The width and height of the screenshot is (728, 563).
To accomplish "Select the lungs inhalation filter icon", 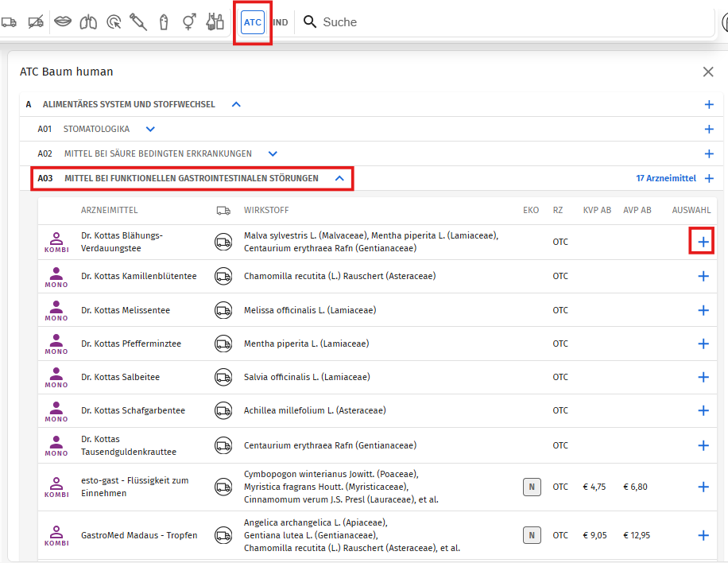I will tap(88, 21).
